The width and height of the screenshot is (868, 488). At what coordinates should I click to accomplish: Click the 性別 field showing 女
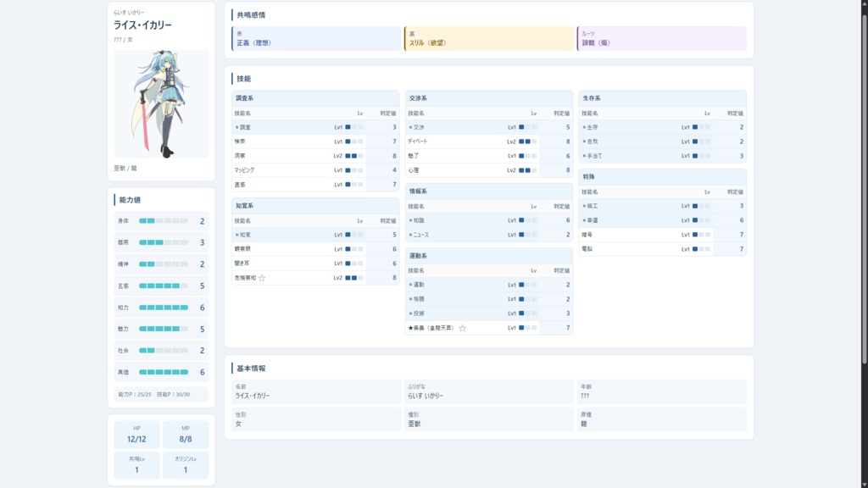click(x=316, y=419)
